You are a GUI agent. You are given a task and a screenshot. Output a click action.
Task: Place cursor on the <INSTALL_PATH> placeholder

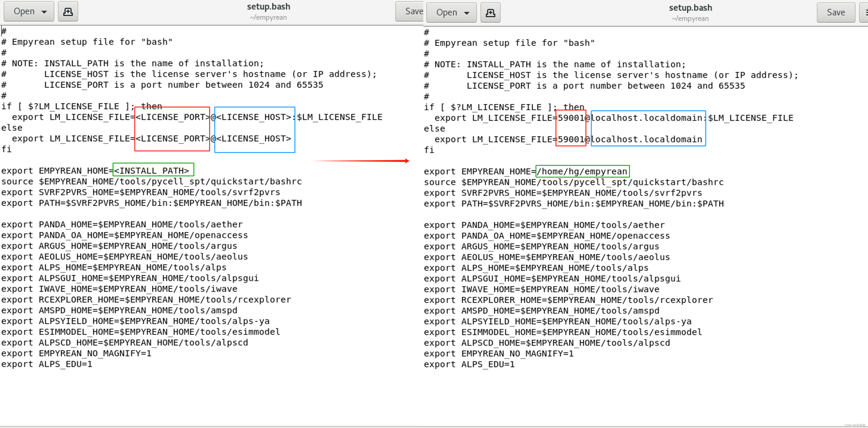pos(151,171)
